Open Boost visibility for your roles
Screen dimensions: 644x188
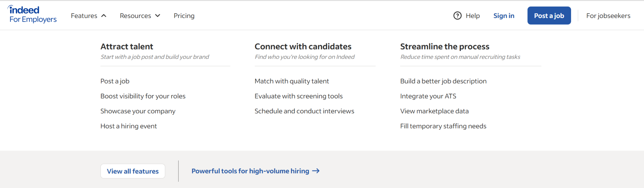pos(143,96)
